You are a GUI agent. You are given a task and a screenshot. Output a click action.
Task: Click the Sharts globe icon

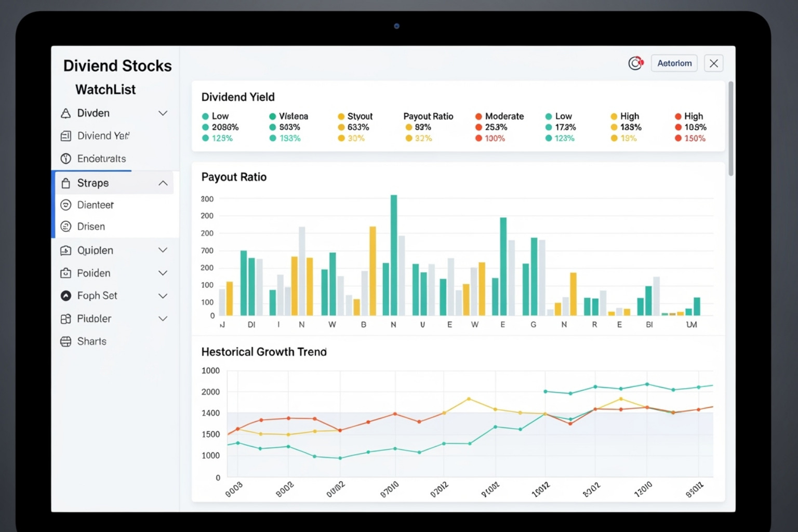[x=66, y=342]
